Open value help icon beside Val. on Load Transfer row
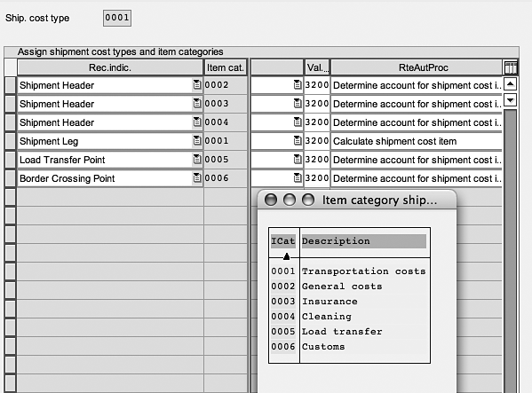This screenshot has height=393, width=532. [x=298, y=159]
